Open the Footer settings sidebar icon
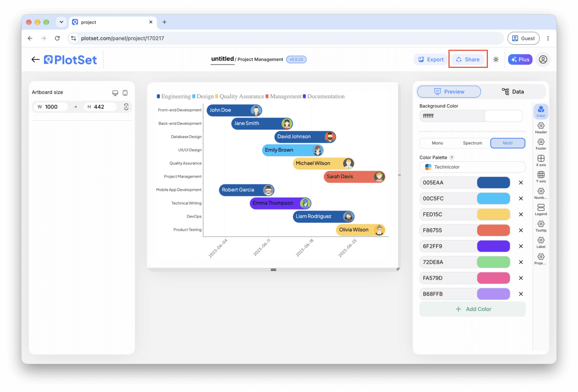578x392 pixels. pyautogui.click(x=541, y=144)
